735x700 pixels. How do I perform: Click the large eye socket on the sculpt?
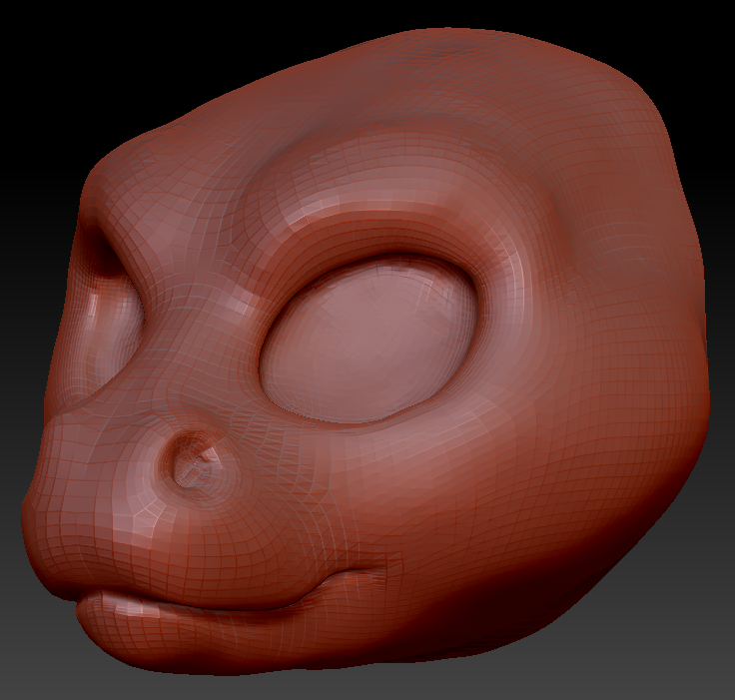click(368, 339)
